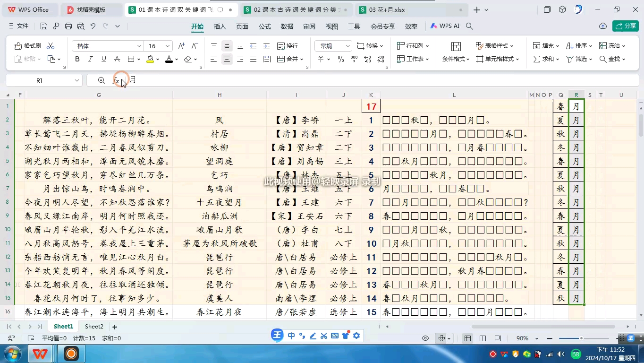Open the font size dropdown showing 16
Screen dimensions: 644x363
point(168,46)
